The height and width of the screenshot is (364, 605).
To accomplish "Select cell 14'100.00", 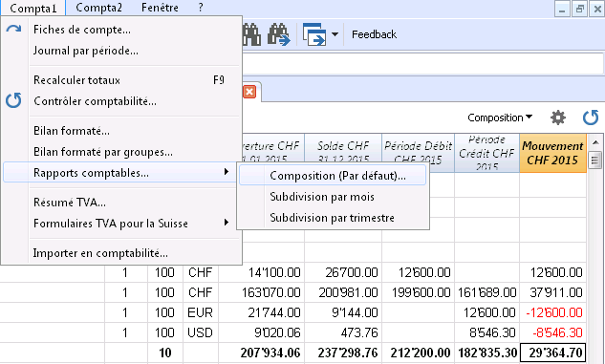I will point(262,272).
